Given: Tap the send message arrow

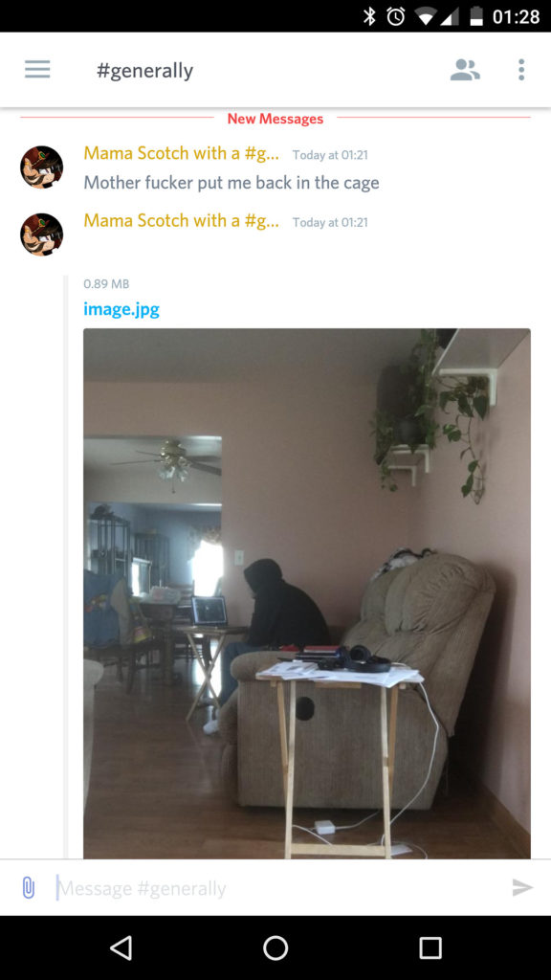Looking at the screenshot, I should [x=522, y=887].
